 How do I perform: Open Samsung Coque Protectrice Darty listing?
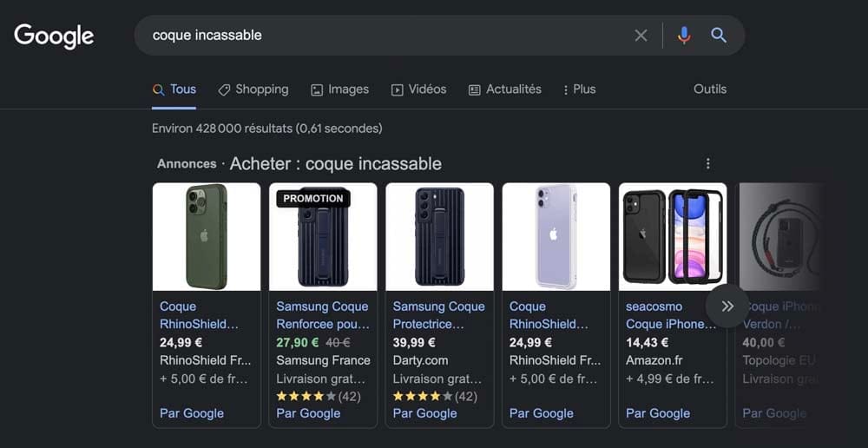(x=438, y=315)
